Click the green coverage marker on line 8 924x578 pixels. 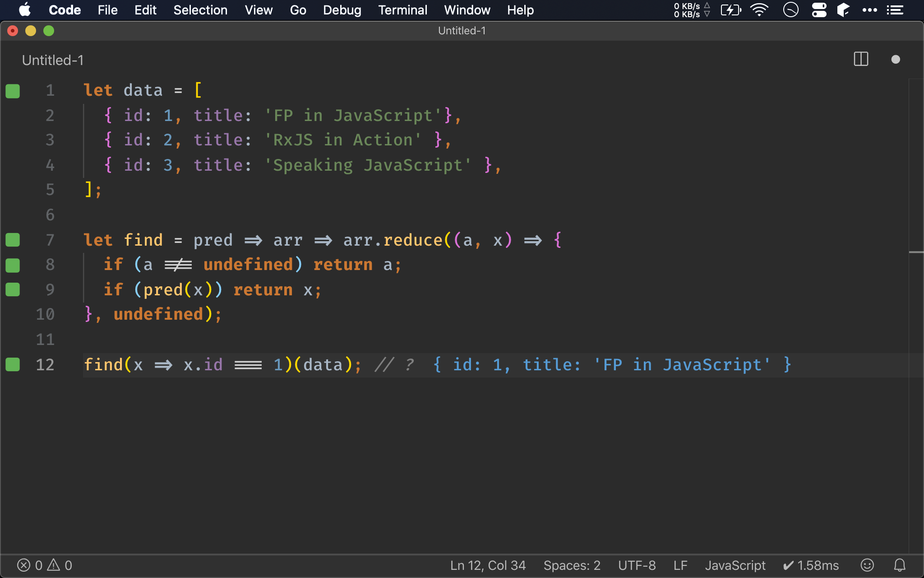[13, 265]
